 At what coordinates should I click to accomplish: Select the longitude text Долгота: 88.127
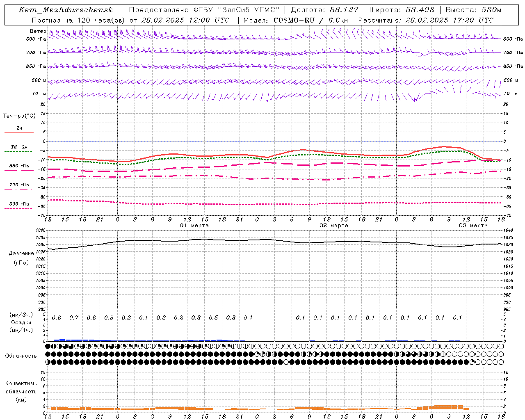pyautogui.click(x=324, y=10)
